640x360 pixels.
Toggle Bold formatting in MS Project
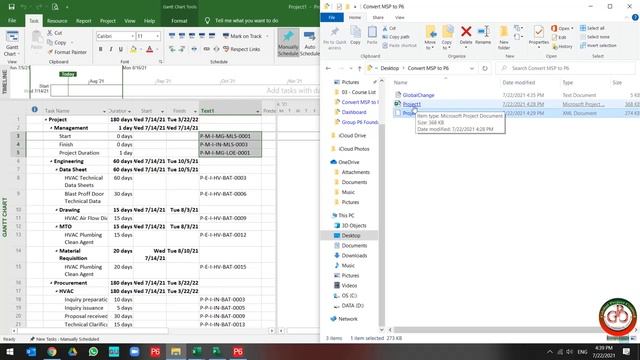click(100, 49)
